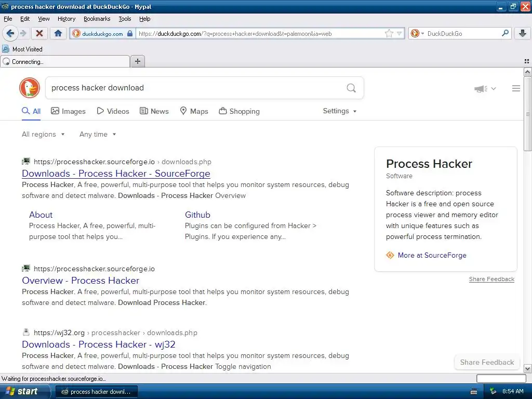Open the hamburger menu on DuckDuckGo
Image resolution: width=532 pixels, height=399 pixels.
coord(516,88)
